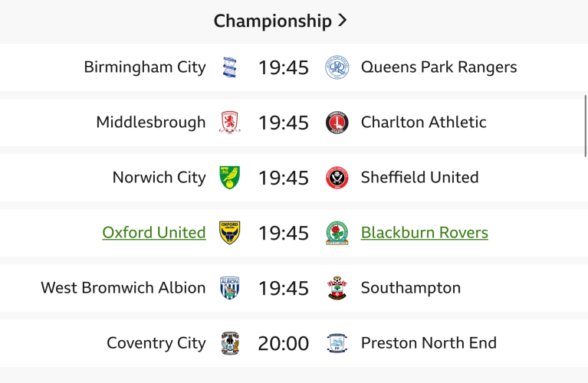
Task: Select the Coventry City 20:00 kickoff time
Action: (x=283, y=343)
